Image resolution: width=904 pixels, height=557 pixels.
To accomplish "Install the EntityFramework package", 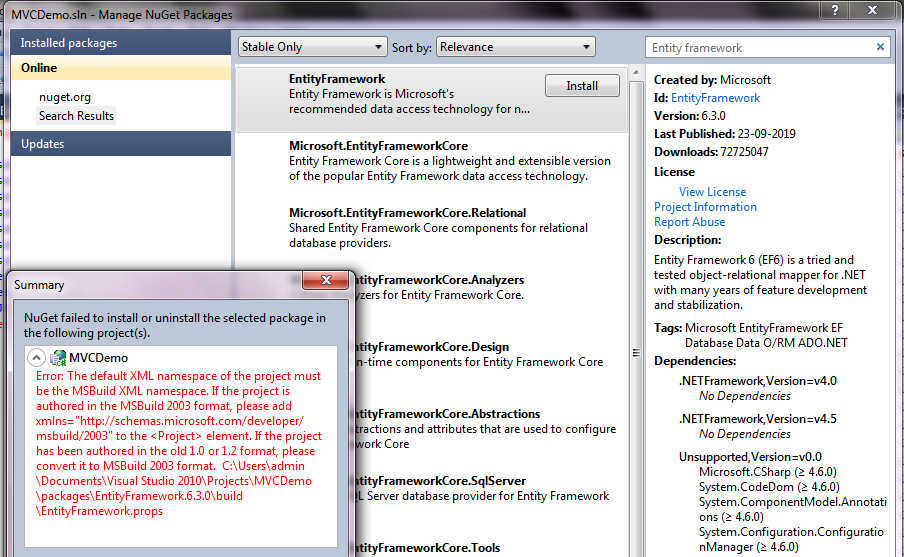I will tap(582, 86).
